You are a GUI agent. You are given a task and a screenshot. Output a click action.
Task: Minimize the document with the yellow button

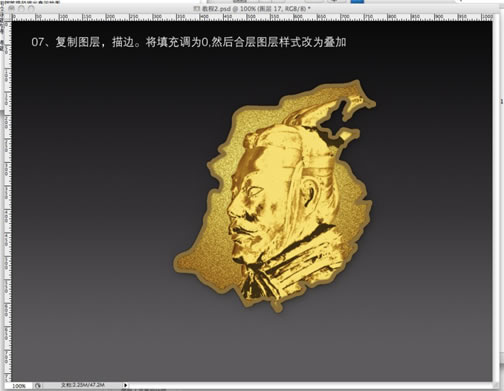point(22,9)
